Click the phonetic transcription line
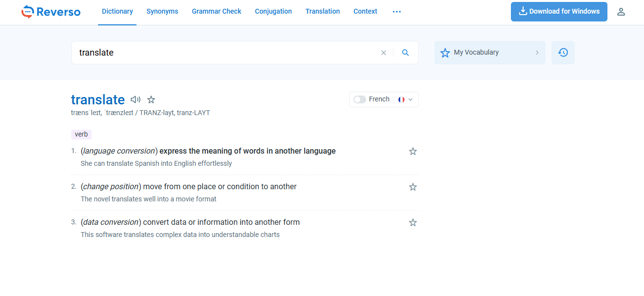This screenshot has height=296, width=644. pyautogui.click(x=140, y=113)
